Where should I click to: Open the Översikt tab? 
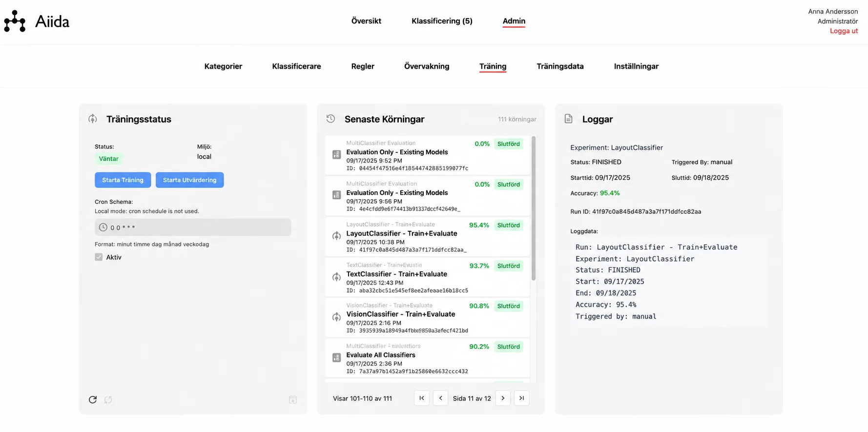click(x=366, y=21)
